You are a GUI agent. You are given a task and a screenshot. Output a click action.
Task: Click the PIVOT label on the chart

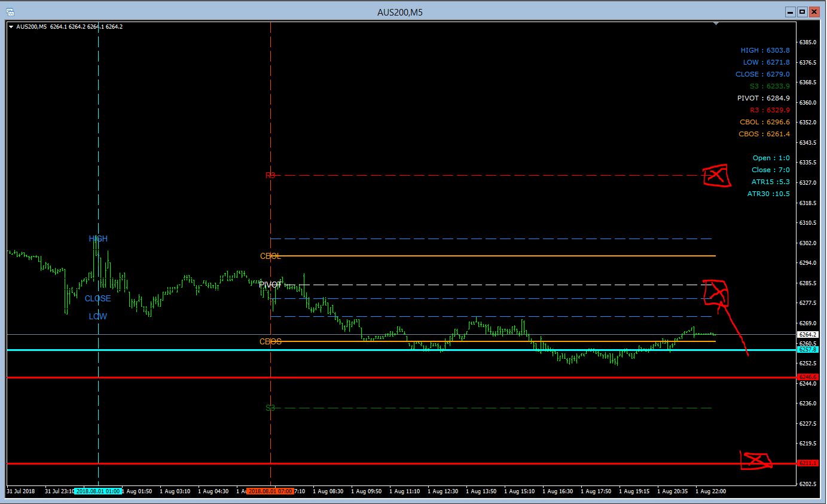pos(270,285)
